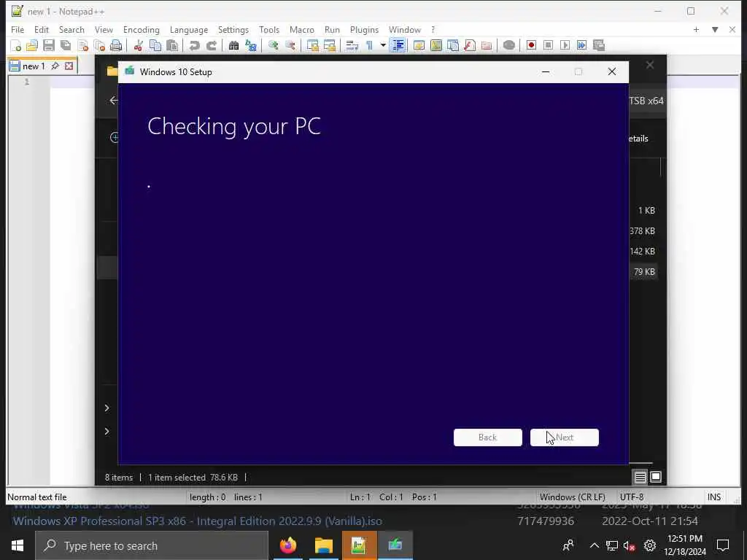Expand the upper chevron in Explorer sidebar
The height and width of the screenshot is (560, 747).
[x=107, y=408]
